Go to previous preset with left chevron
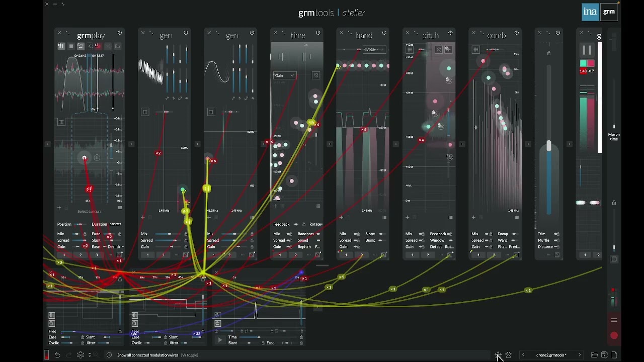The image size is (644, 362). [523, 355]
